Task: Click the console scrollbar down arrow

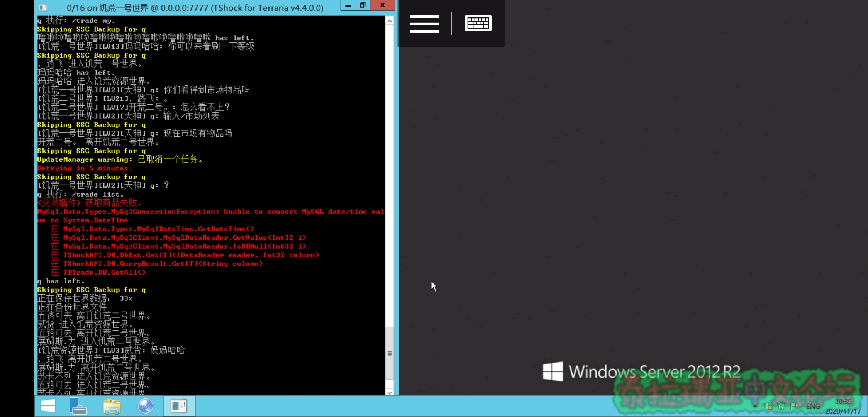Action: (390, 392)
